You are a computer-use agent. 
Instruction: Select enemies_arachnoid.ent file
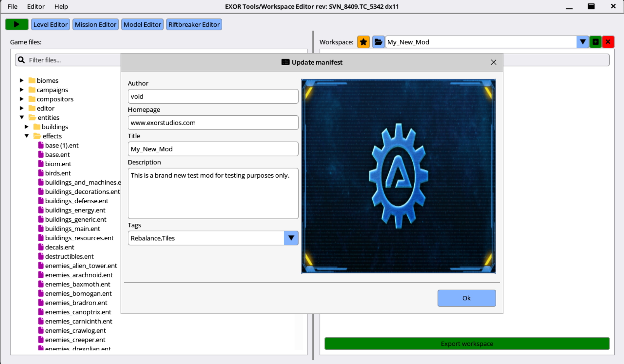click(x=79, y=275)
